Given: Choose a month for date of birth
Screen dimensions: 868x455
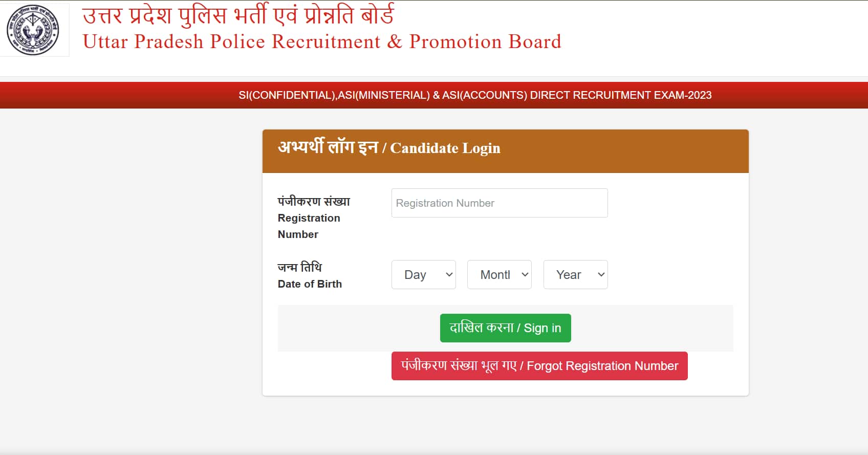Looking at the screenshot, I should click(499, 274).
